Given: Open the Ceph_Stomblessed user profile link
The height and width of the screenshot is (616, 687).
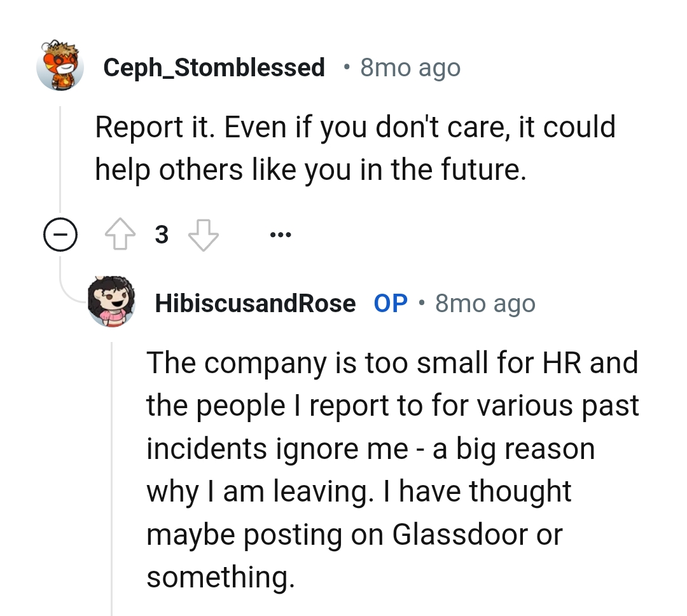Looking at the screenshot, I should point(214,67).
